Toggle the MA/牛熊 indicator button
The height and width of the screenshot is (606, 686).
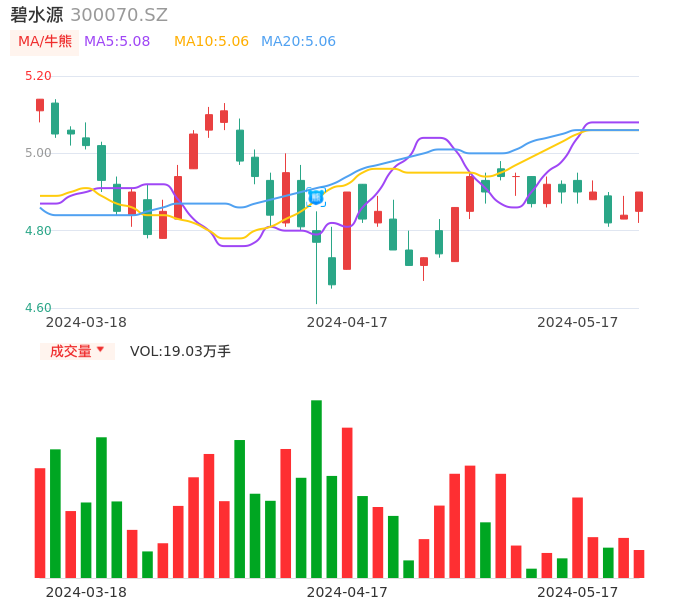(45, 42)
